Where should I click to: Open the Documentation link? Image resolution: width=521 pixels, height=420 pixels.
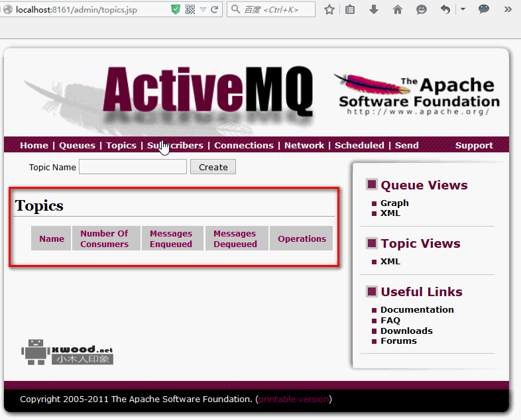pyautogui.click(x=417, y=309)
